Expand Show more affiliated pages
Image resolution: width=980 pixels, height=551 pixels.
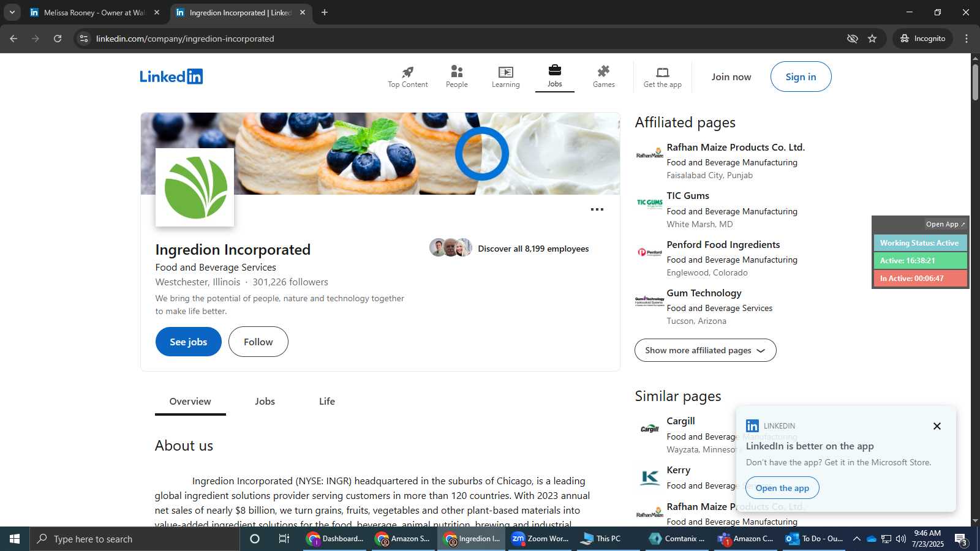(x=705, y=350)
